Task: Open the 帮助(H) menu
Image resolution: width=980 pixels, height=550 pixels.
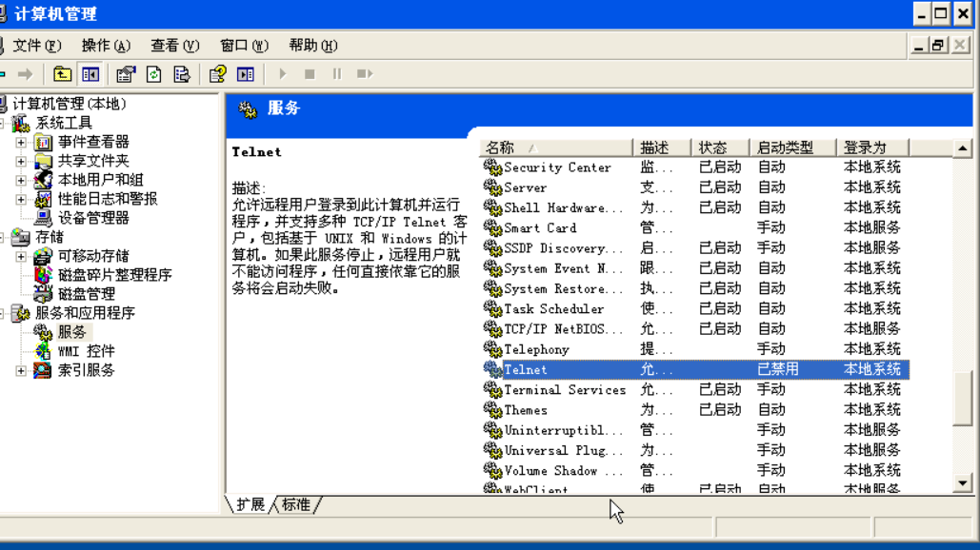Action: [x=313, y=46]
